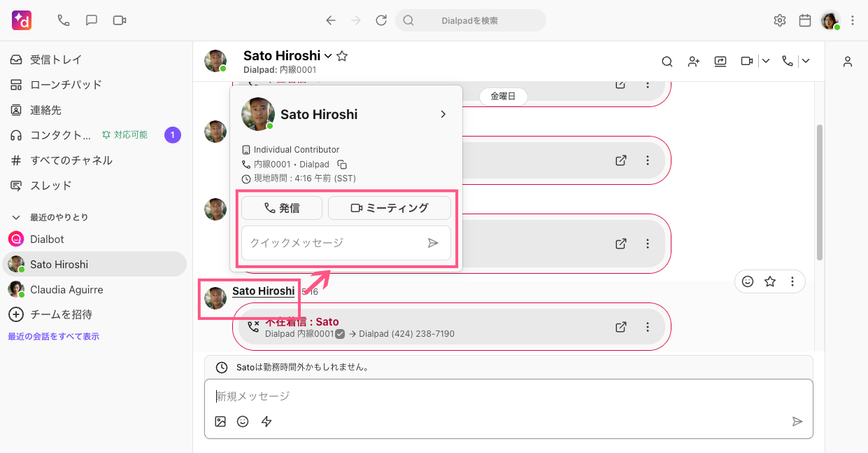
Task: Click the 発信 call button in popup
Action: point(282,208)
